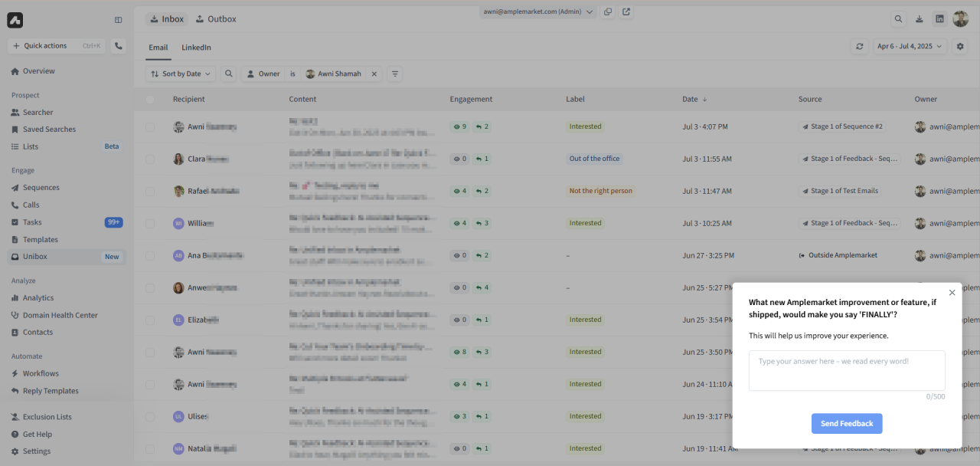Switch to the LinkedIn tab
The height and width of the screenshot is (466, 980).
pyautogui.click(x=196, y=47)
